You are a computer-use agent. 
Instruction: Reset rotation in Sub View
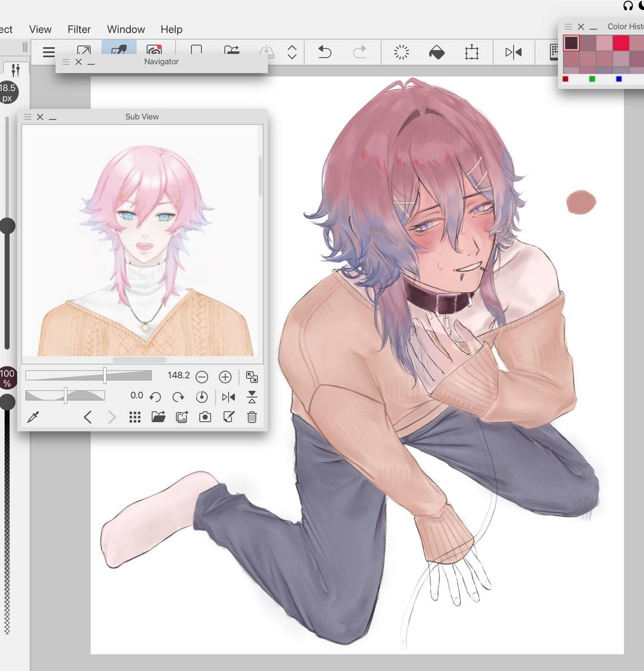pyautogui.click(x=201, y=397)
